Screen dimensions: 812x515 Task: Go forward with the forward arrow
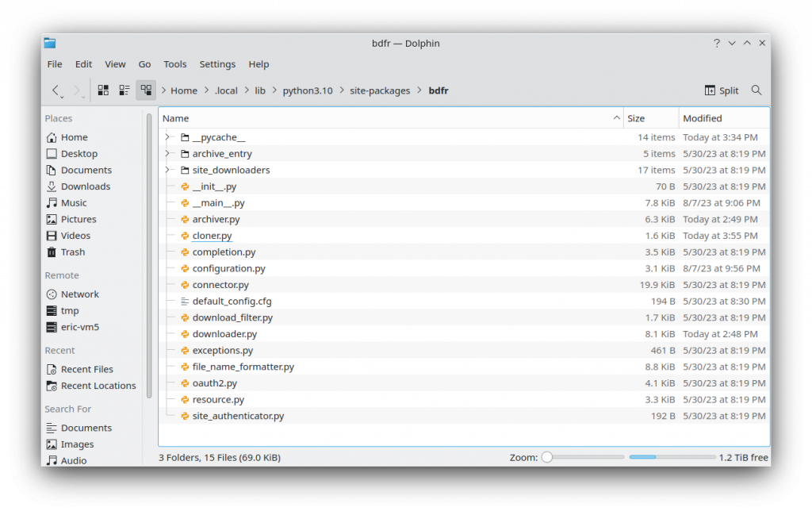pos(78,90)
